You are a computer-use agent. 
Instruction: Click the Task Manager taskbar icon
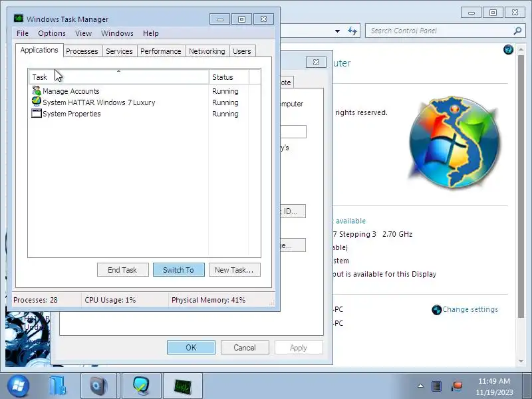(183, 386)
